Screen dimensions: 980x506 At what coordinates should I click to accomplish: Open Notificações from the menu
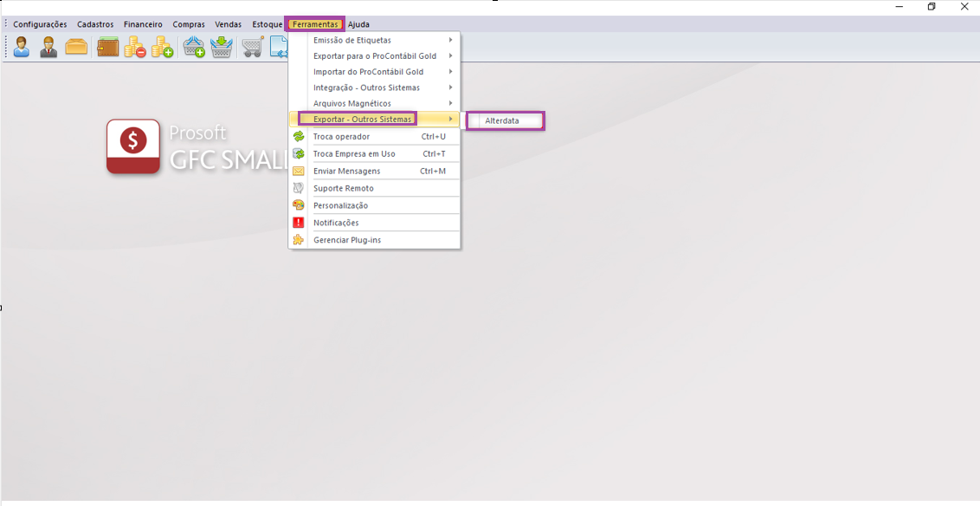coord(374,223)
